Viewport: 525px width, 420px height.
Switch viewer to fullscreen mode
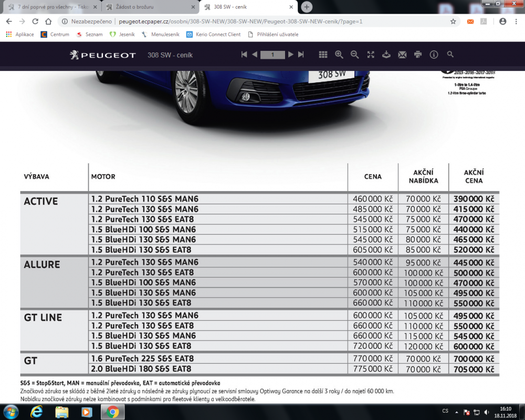(x=371, y=55)
